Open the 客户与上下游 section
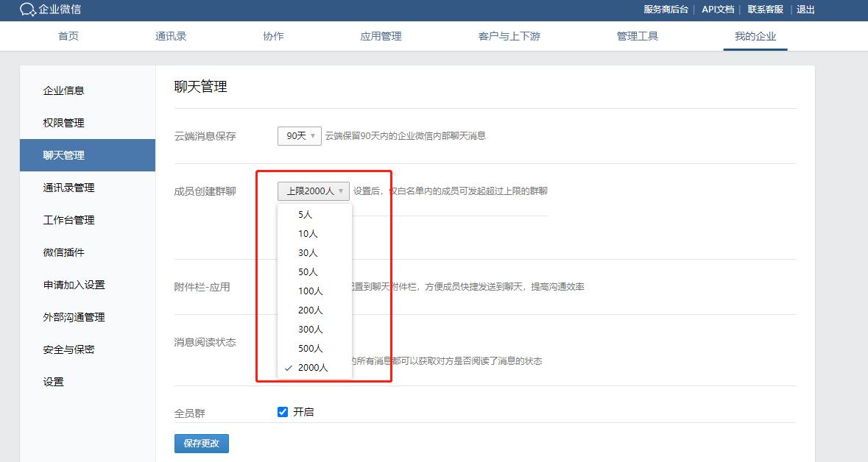 click(x=508, y=35)
